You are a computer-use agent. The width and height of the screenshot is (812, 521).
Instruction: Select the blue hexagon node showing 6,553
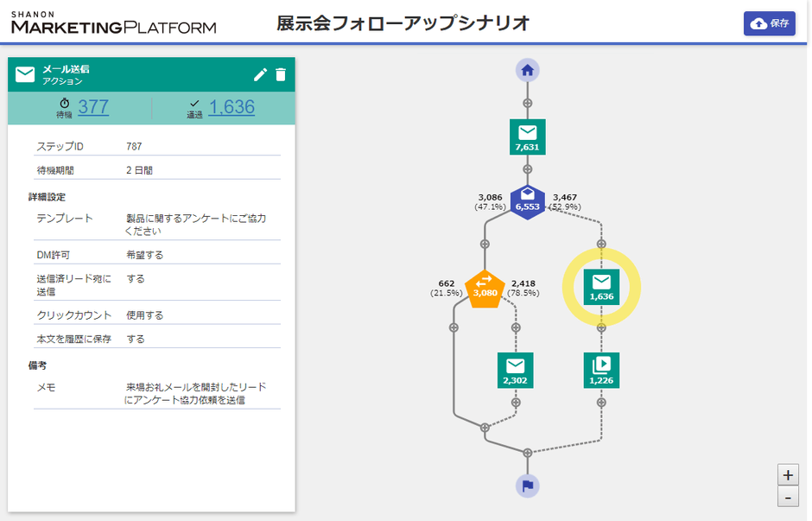pos(528,201)
